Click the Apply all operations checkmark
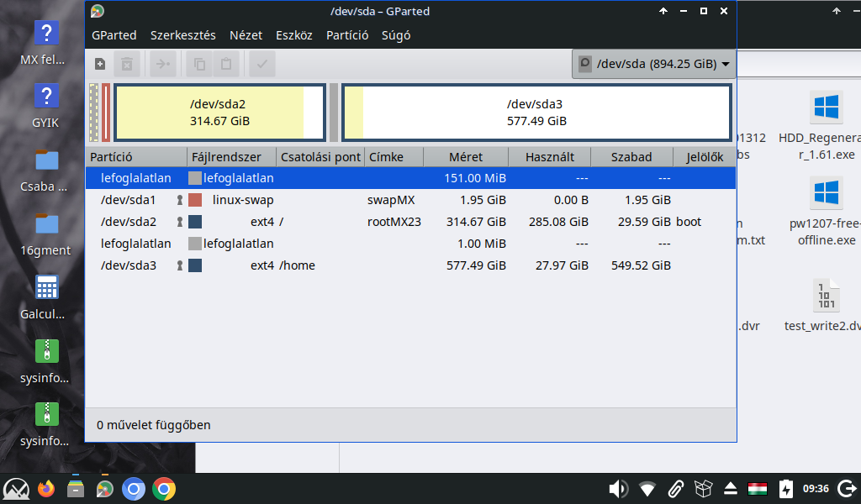The height and width of the screenshot is (504, 861). (x=261, y=64)
